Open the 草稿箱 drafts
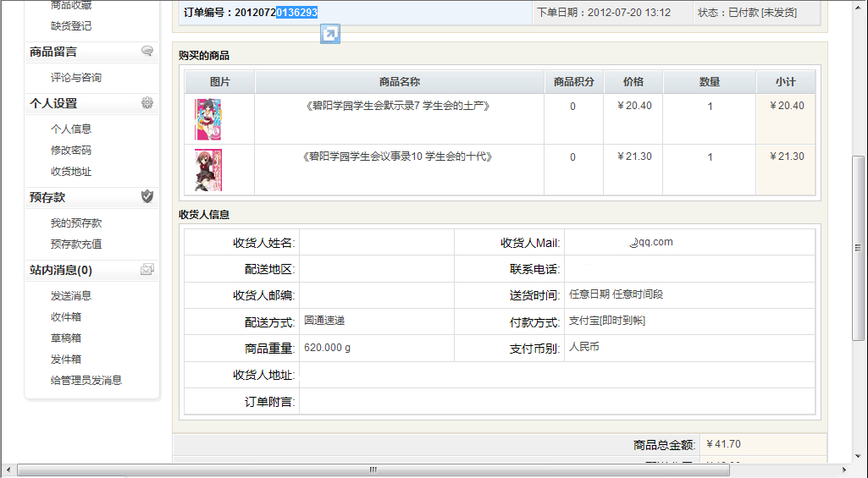 coord(66,338)
